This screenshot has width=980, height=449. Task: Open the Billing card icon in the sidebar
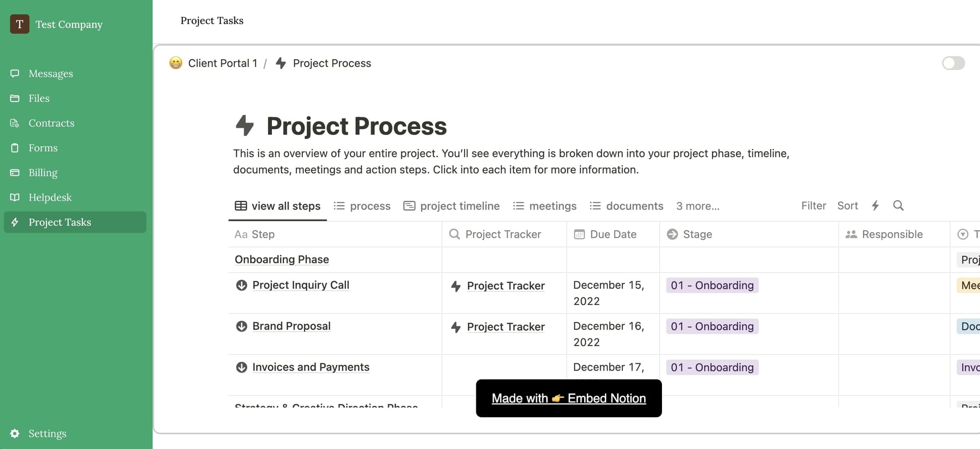pos(15,172)
